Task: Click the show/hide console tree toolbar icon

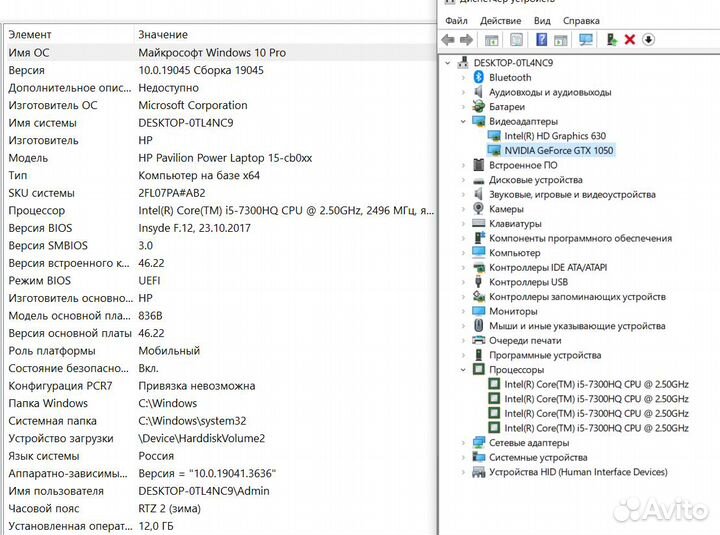Action: (x=491, y=40)
